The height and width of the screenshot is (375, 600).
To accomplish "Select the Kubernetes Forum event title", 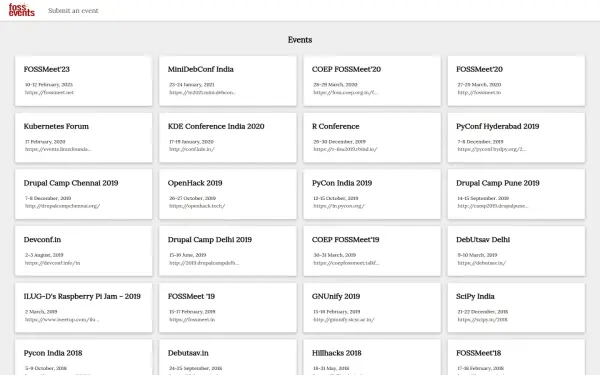I will [56, 126].
